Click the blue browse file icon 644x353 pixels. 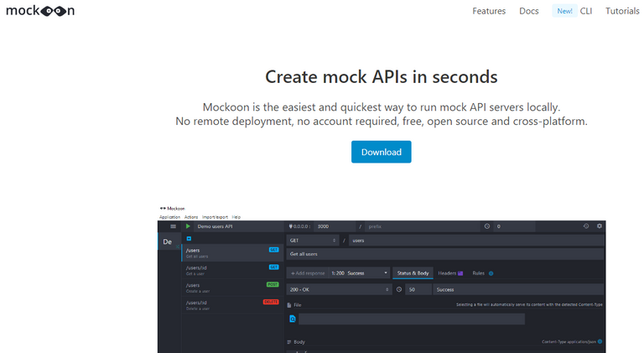(x=293, y=319)
